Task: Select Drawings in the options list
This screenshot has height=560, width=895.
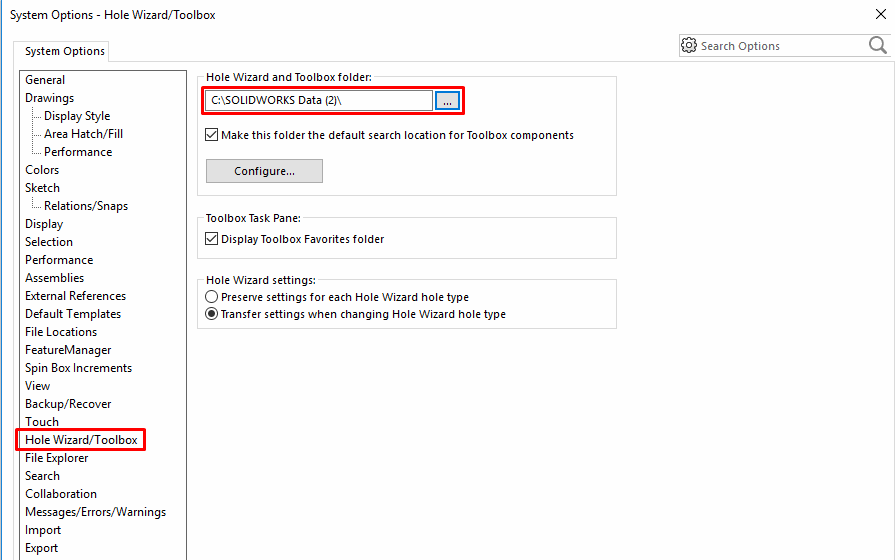Action: 50,98
